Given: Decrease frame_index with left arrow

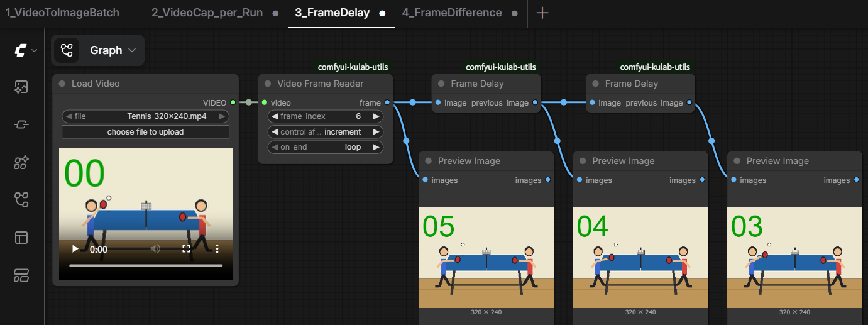Looking at the screenshot, I should [x=275, y=116].
